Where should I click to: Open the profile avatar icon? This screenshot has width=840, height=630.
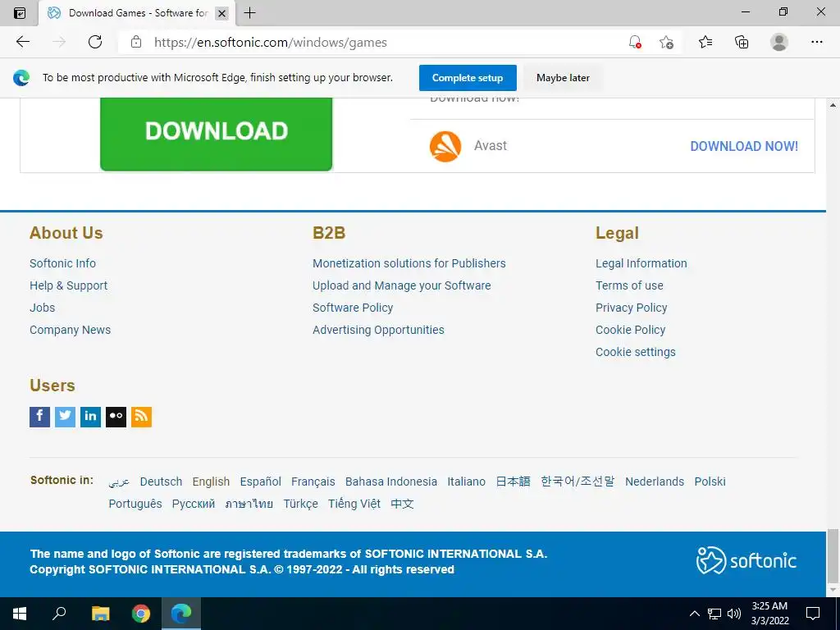pos(779,42)
